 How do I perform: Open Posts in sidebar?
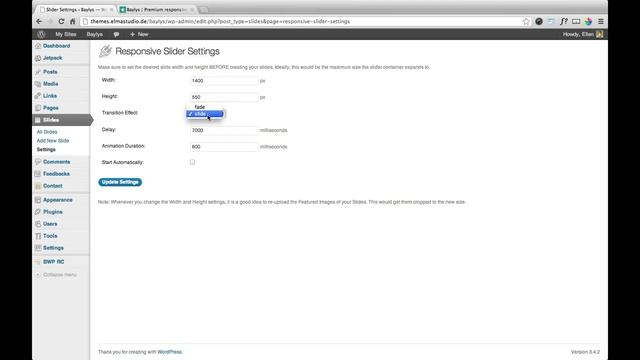tap(50, 72)
